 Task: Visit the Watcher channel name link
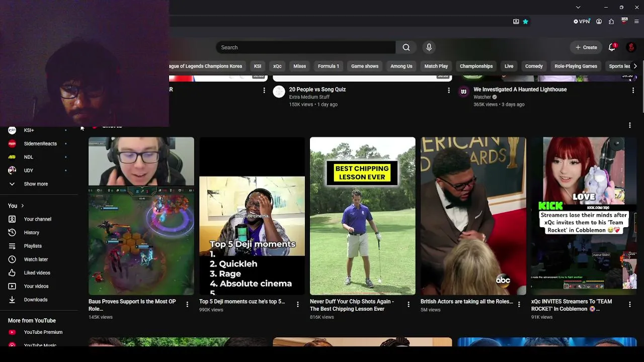pyautogui.click(x=482, y=97)
